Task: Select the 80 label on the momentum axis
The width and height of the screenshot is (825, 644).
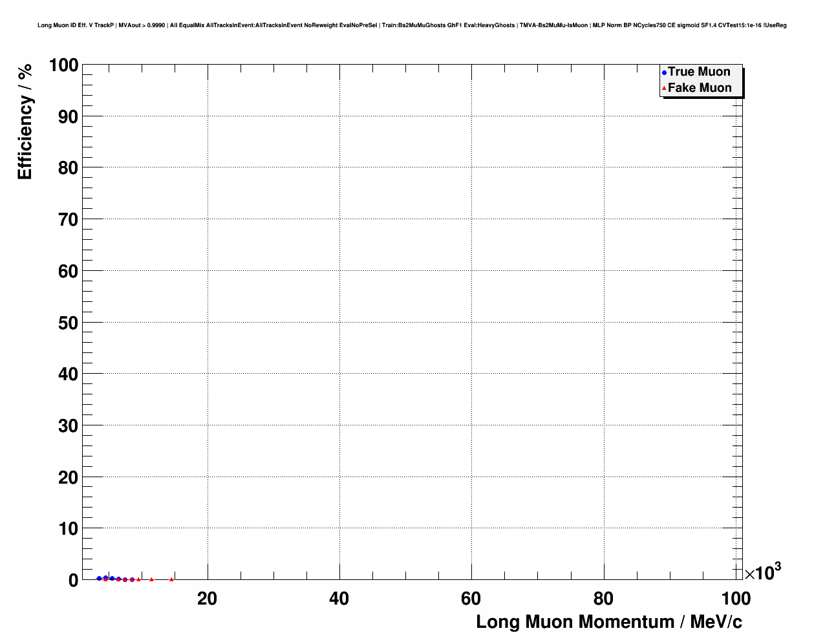Action: click(603, 599)
